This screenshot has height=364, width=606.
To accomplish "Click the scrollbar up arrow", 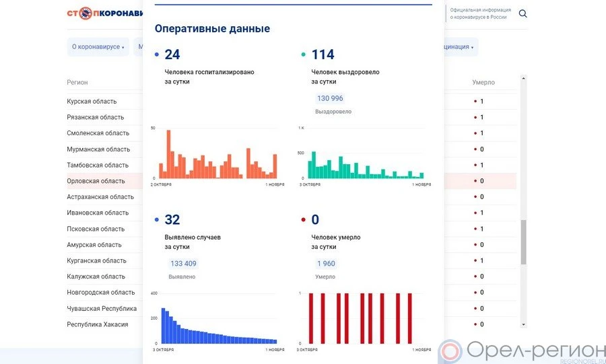I will click(524, 78).
